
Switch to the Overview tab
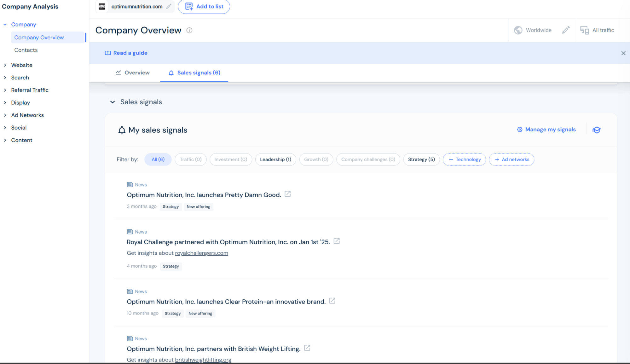click(133, 73)
